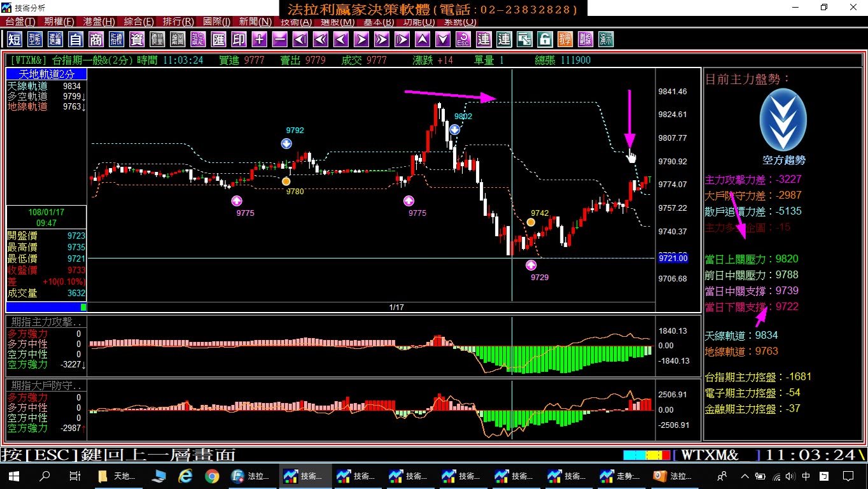Click the padlock toolbar icon
This screenshot has width=868, height=489.
tap(545, 39)
